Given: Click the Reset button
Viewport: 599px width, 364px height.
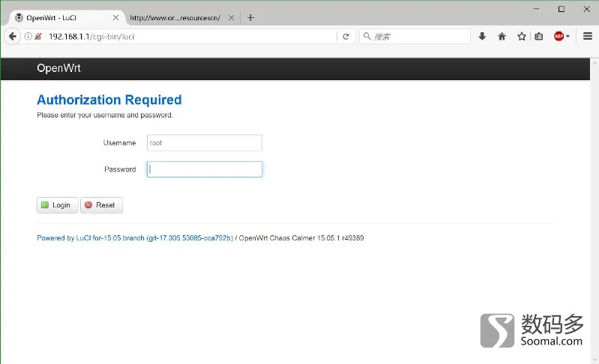Looking at the screenshot, I should click(x=101, y=205).
